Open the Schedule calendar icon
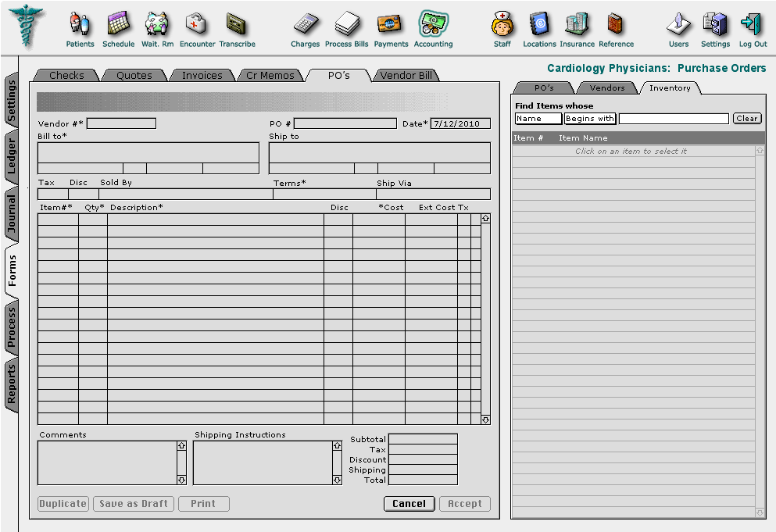The width and height of the screenshot is (776, 532). point(118,23)
